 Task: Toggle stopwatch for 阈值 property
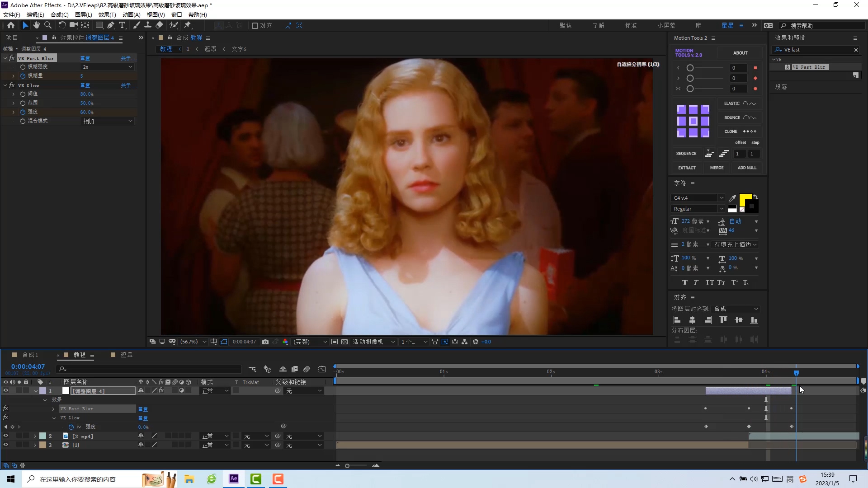tap(23, 94)
